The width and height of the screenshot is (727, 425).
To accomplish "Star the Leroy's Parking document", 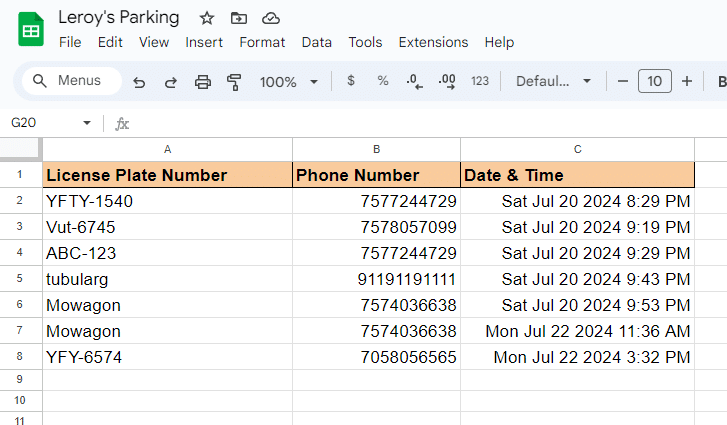I will tap(207, 18).
